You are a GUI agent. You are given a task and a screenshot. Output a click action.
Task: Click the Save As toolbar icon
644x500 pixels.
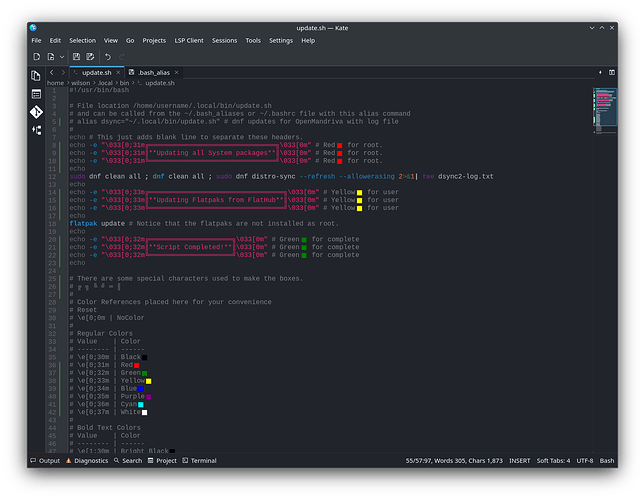click(90, 57)
